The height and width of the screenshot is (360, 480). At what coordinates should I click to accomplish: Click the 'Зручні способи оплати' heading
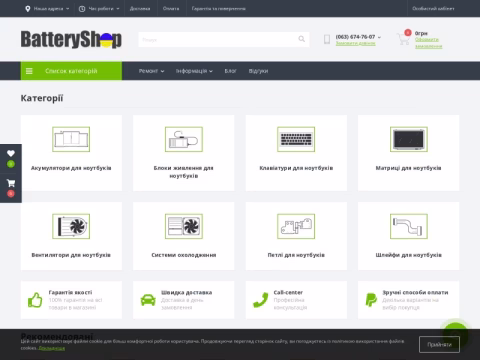[415, 292]
